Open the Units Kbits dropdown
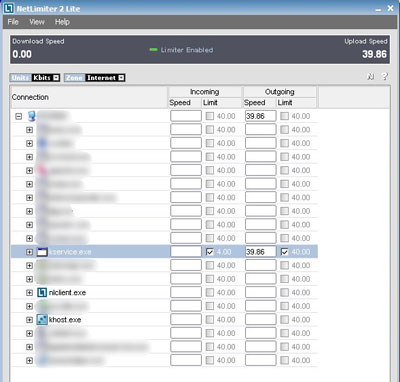This screenshot has width=400, height=382. (56, 78)
